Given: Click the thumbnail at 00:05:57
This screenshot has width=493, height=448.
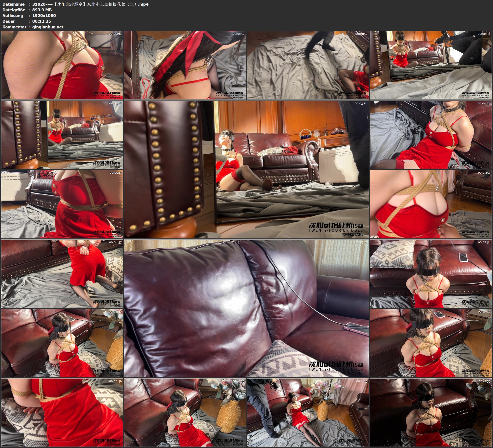Looking at the screenshot, I should (431, 204).
